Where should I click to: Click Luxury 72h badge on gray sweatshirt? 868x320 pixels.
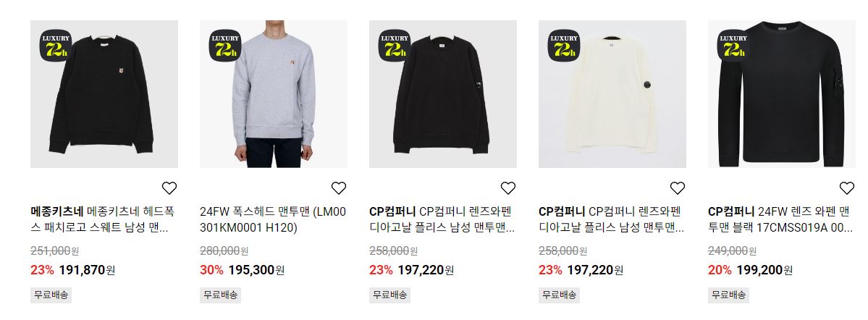pyautogui.click(x=224, y=46)
